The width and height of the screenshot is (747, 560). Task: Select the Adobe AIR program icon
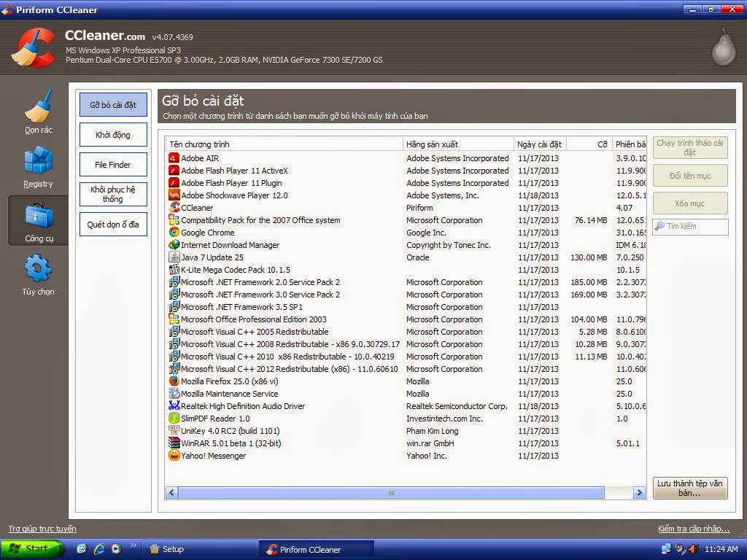tap(174, 157)
